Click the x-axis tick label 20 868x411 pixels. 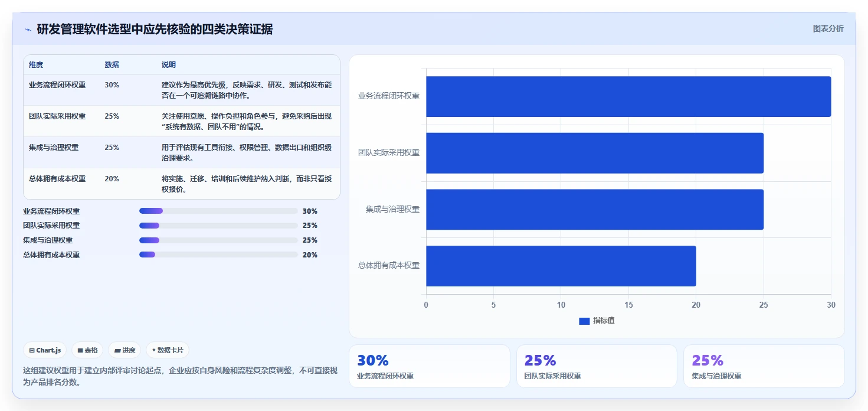click(696, 305)
